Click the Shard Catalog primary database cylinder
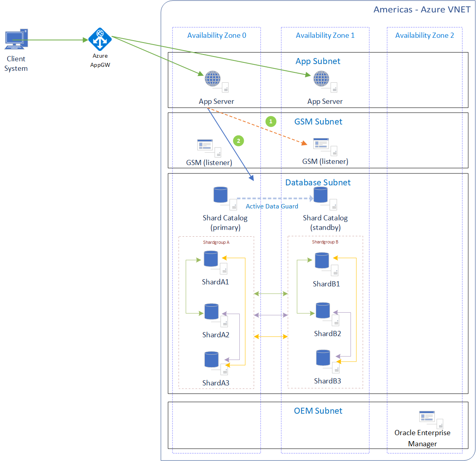This screenshot has height=461, width=476. coord(220,195)
